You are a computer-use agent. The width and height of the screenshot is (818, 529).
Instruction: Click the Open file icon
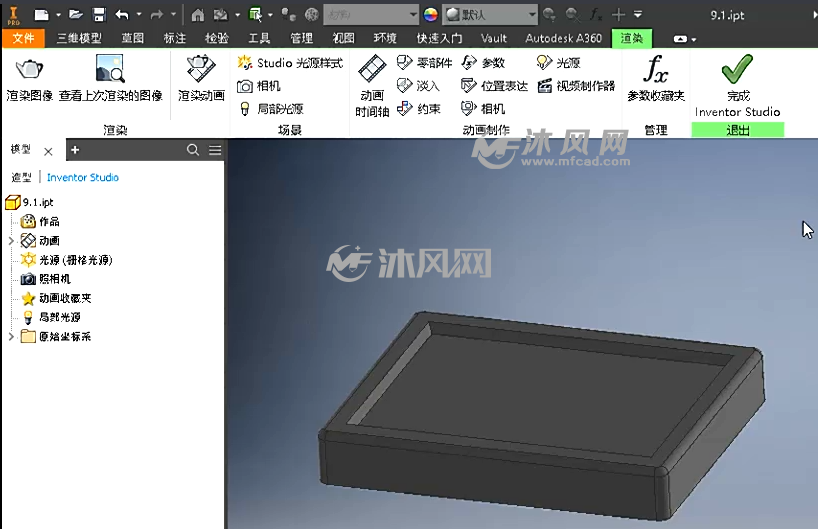coord(76,15)
